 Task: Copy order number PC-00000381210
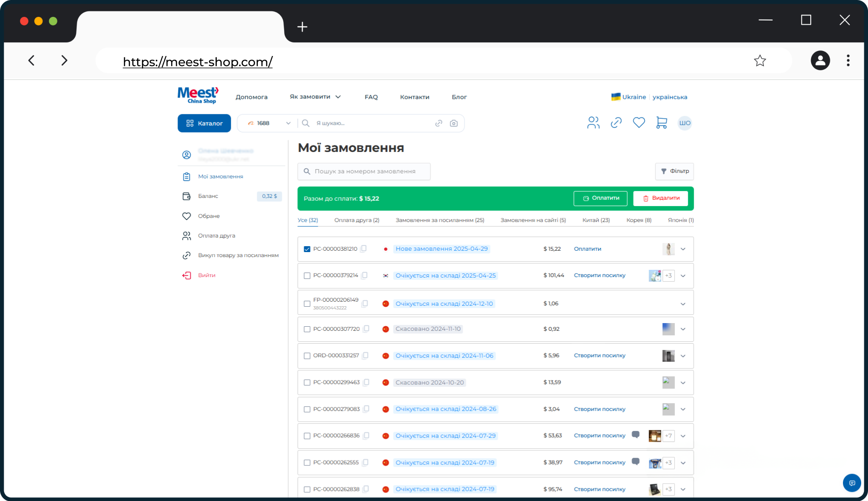coord(363,248)
